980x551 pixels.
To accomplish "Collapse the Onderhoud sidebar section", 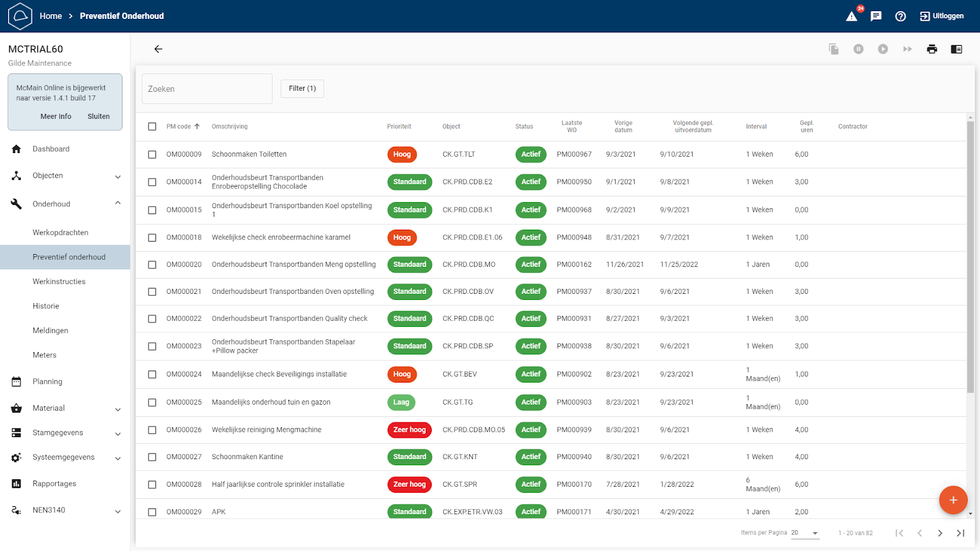I will point(118,204).
